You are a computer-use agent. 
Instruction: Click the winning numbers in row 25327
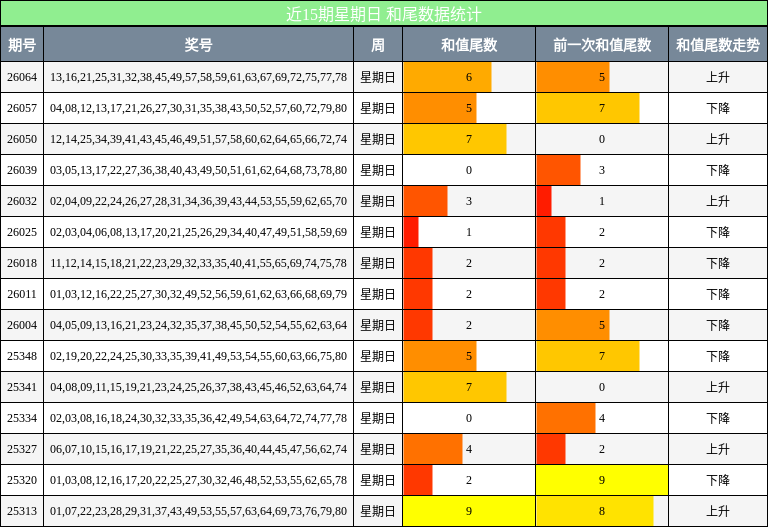[x=198, y=449]
